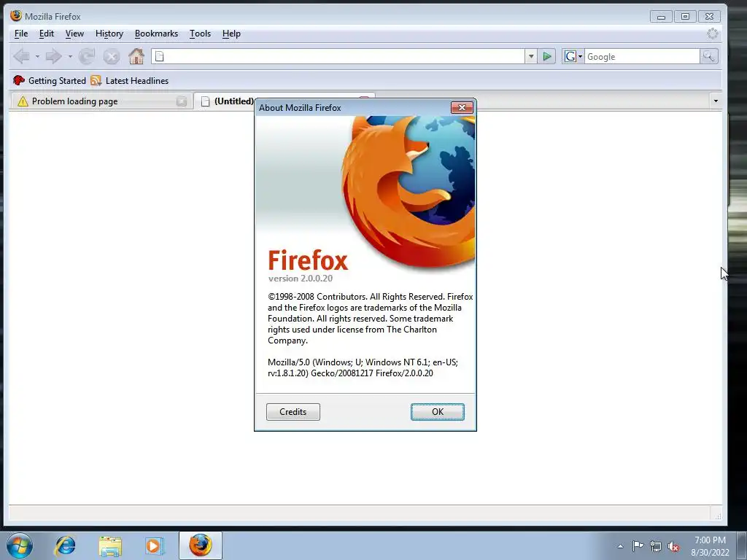This screenshot has width=747, height=560.
Task: Close the About Mozilla Firefox dialog
Action: (x=462, y=108)
